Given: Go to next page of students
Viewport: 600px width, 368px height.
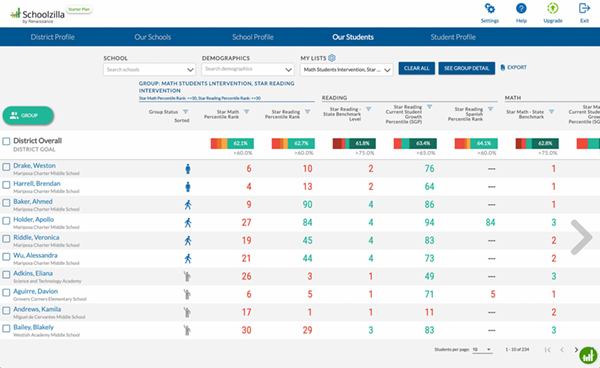Looking at the screenshot, I should pyautogui.click(x=576, y=350).
